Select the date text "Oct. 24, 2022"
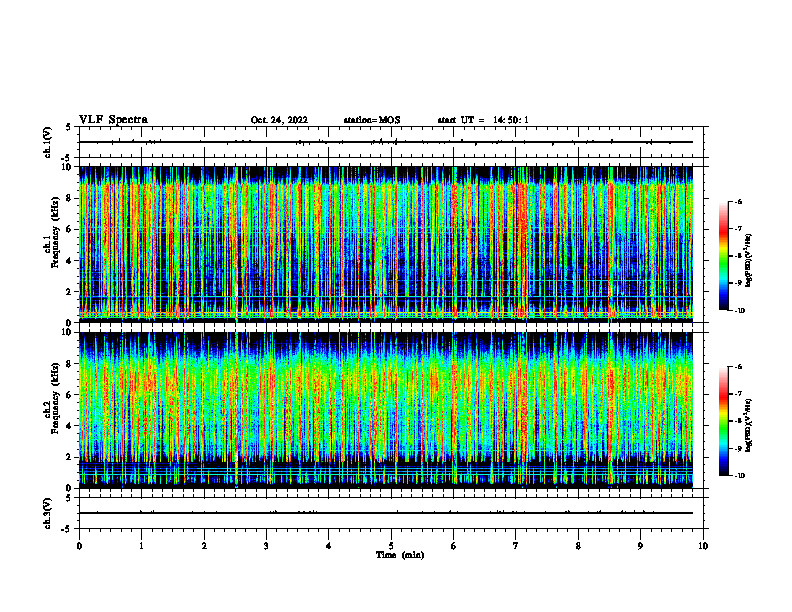The height and width of the screenshot is (612, 792). coord(279,120)
